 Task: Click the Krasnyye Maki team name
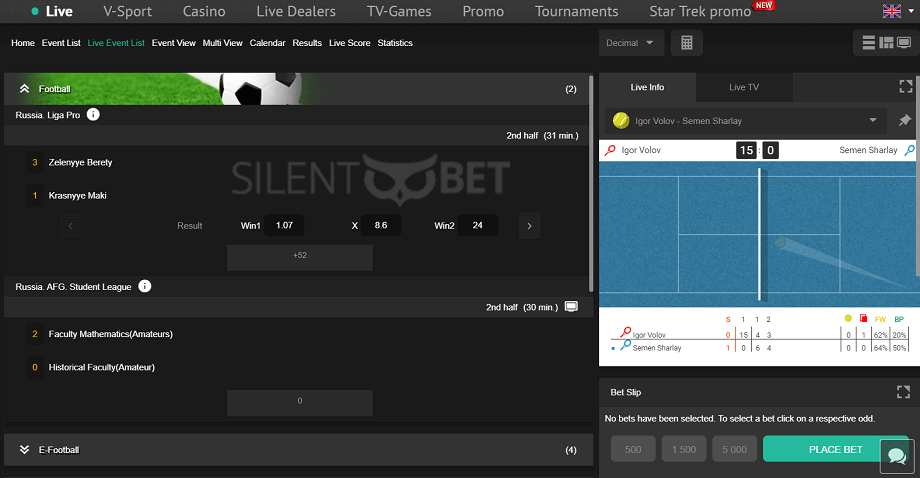(x=77, y=195)
